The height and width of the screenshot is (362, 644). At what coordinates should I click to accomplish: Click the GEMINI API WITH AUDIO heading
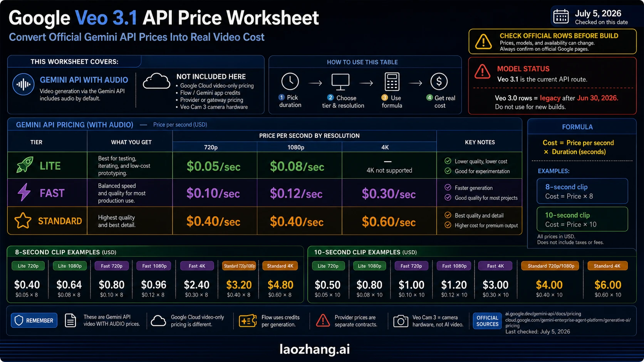84,80
